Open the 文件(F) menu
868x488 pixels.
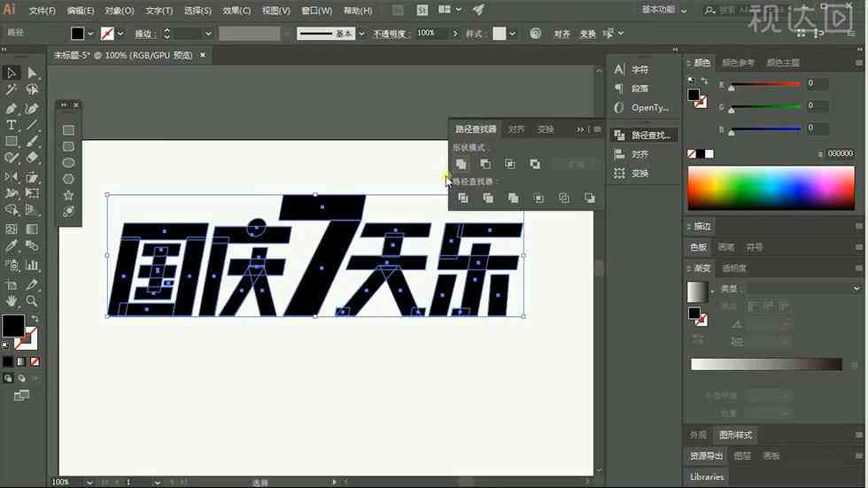pos(43,11)
